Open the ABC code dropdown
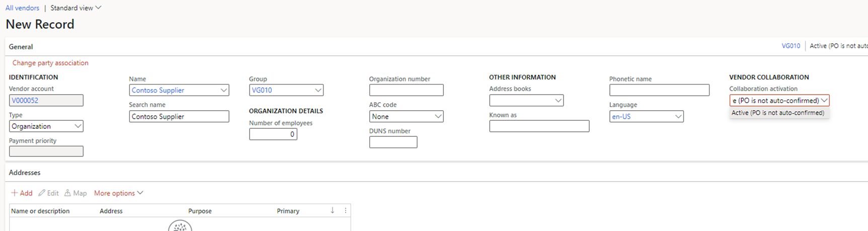The width and height of the screenshot is (868, 231). click(438, 116)
